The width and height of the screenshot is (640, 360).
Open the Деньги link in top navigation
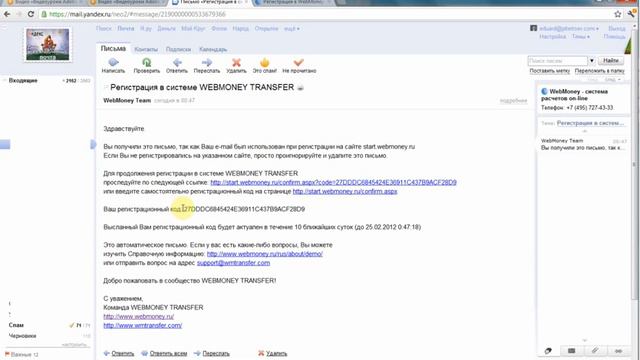click(x=166, y=29)
